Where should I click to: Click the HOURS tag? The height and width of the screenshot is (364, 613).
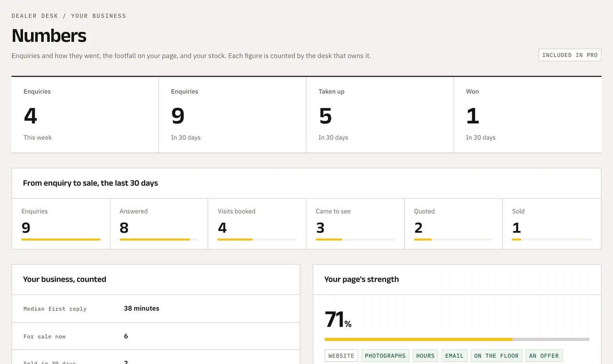[425, 356]
